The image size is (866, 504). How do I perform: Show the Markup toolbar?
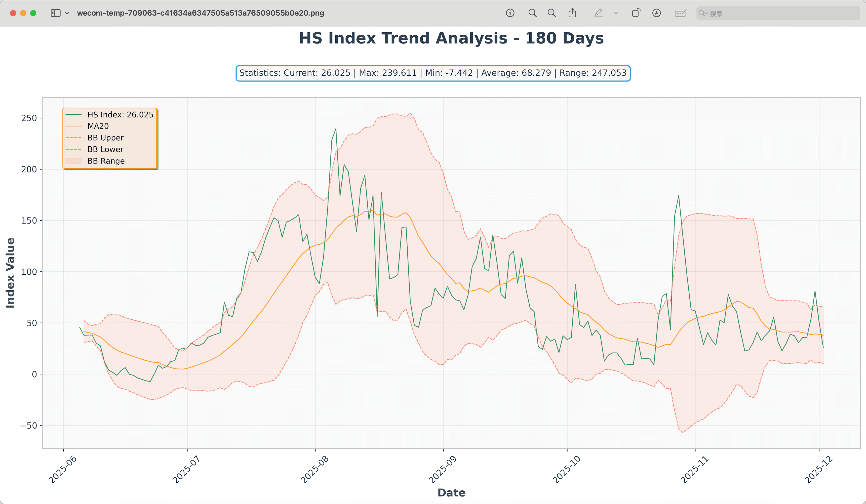point(656,13)
